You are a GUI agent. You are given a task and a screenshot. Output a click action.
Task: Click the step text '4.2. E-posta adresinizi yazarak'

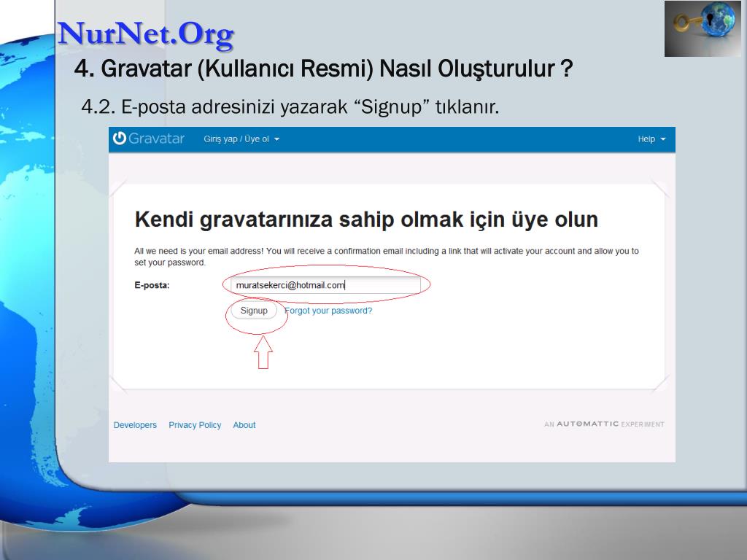(290, 106)
